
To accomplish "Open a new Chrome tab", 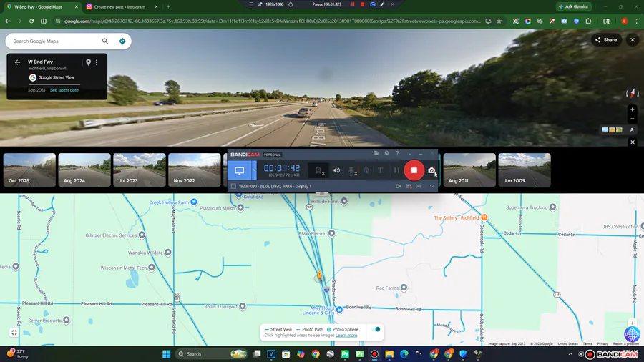I will click(168, 7).
